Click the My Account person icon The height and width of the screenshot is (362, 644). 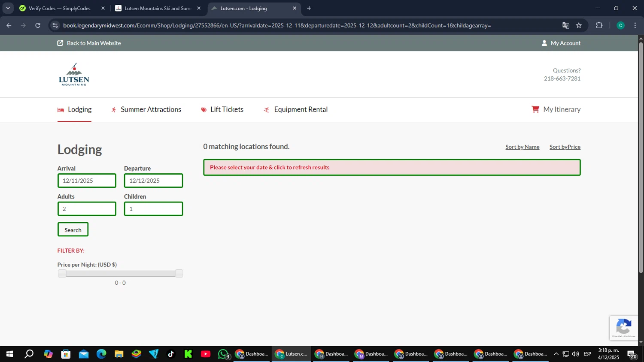tap(544, 43)
